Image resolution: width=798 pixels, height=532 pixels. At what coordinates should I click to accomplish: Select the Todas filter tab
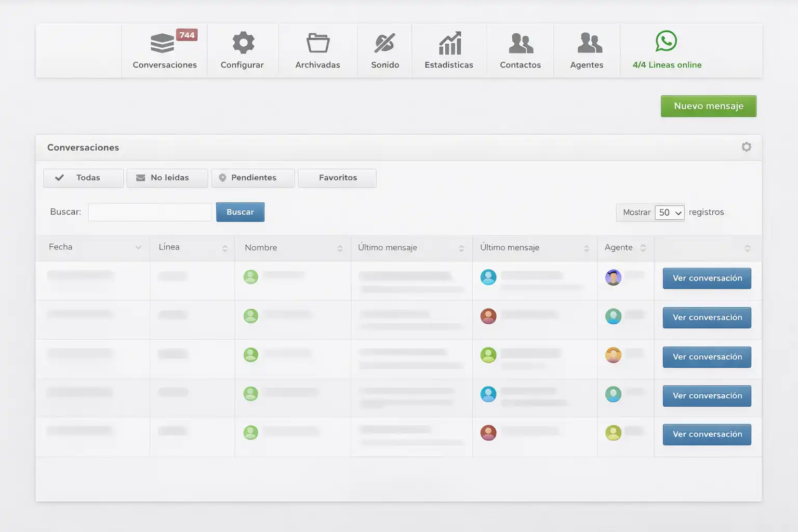pyautogui.click(x=84, y=178)
